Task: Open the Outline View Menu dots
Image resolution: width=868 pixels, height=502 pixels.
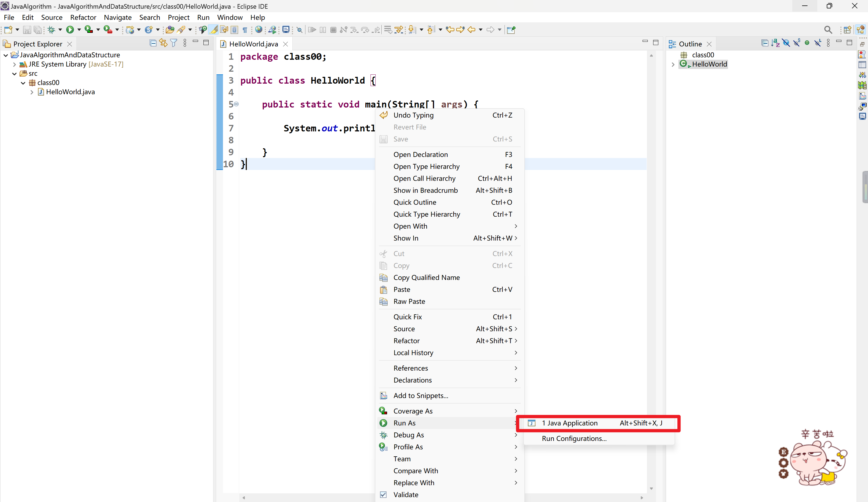Action: [x=828, y=43]
